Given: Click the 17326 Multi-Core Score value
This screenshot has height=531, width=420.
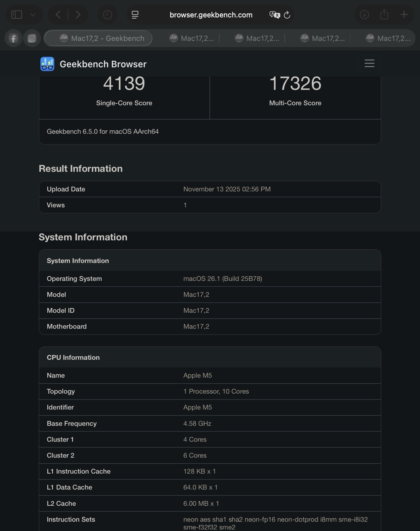Looking at the screenshot, I should [295, 84].
